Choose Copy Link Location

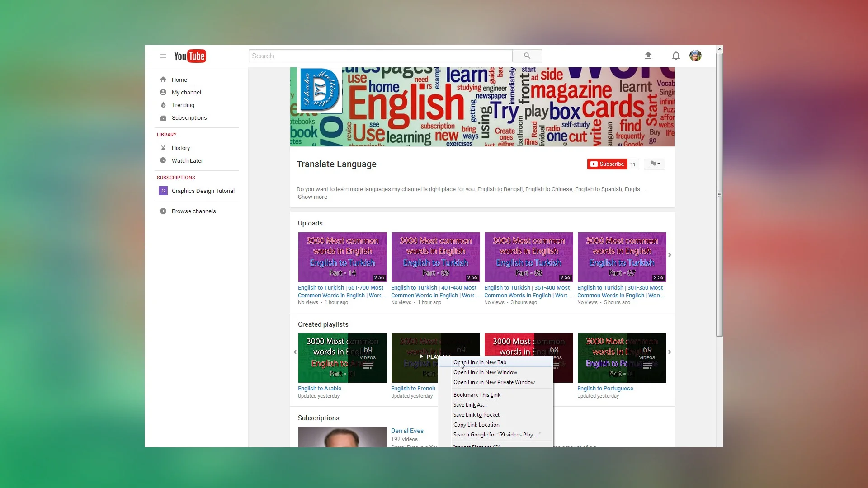point(495,425)
